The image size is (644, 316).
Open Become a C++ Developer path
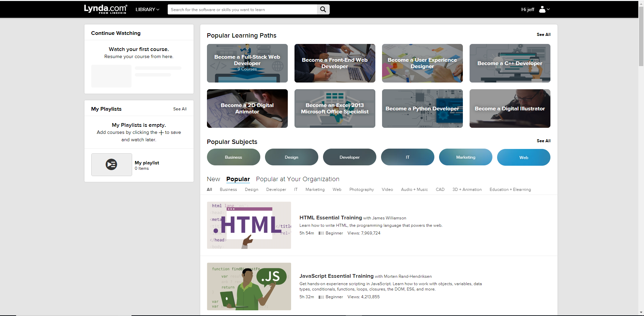pos(509,63)
